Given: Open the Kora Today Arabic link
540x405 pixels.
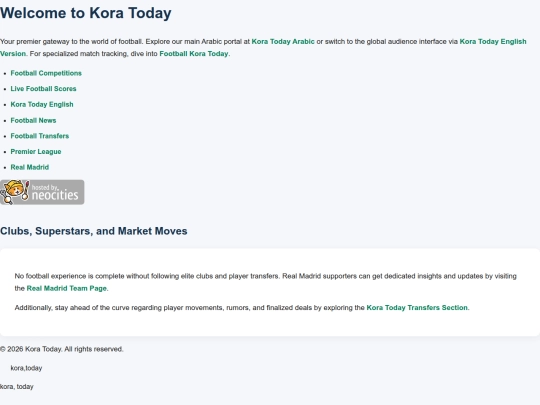Looking at the screenshot, I should pos(283,42).
